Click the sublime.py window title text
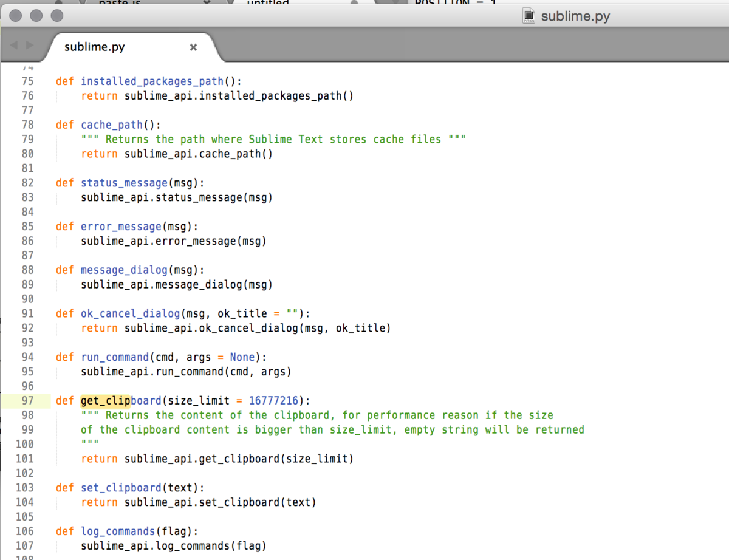This screenshot has height=560, width=729. tap(575, 16)
